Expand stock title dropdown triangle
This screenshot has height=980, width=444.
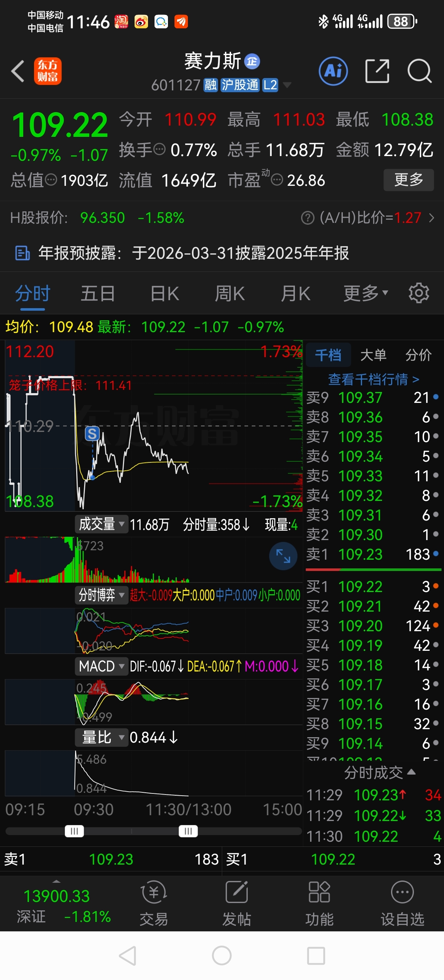[x=287, y=85]
